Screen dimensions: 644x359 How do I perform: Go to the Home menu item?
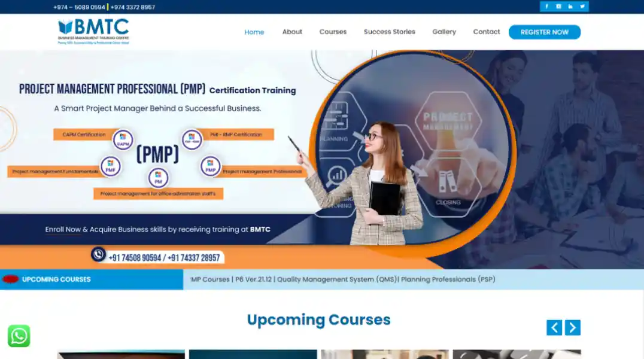(254, 32)
